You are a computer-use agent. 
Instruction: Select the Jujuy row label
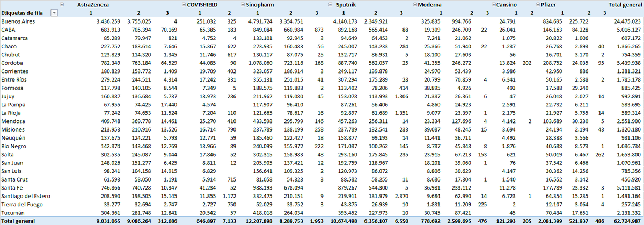[x=9, y=96]
